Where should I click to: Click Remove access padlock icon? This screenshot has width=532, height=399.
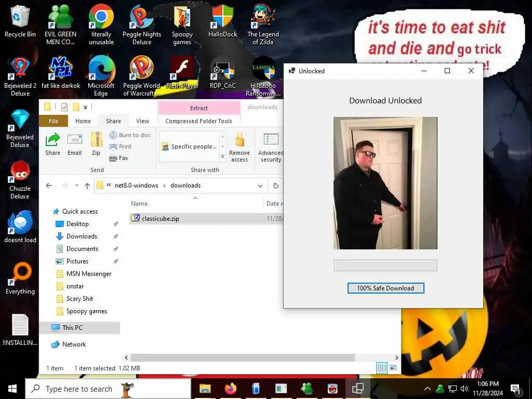(x=240, y=147)
